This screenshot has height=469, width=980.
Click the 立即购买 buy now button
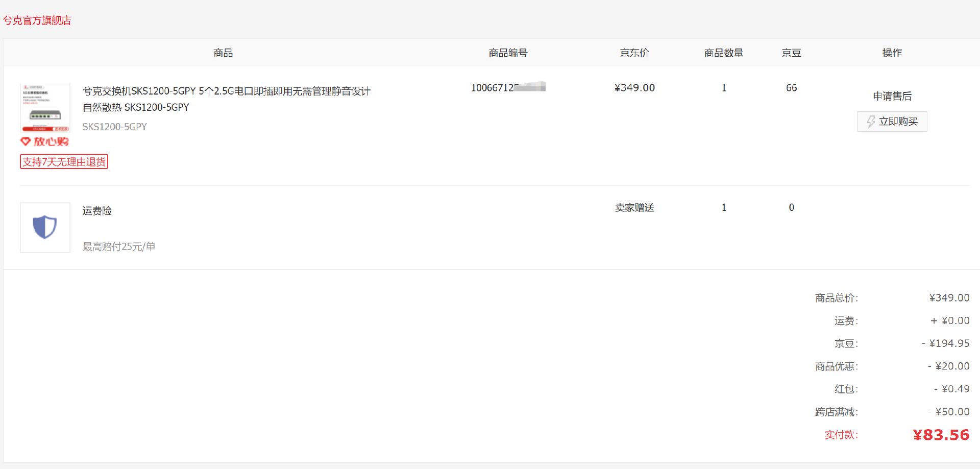pyautogui.click(x=892, y=122)
